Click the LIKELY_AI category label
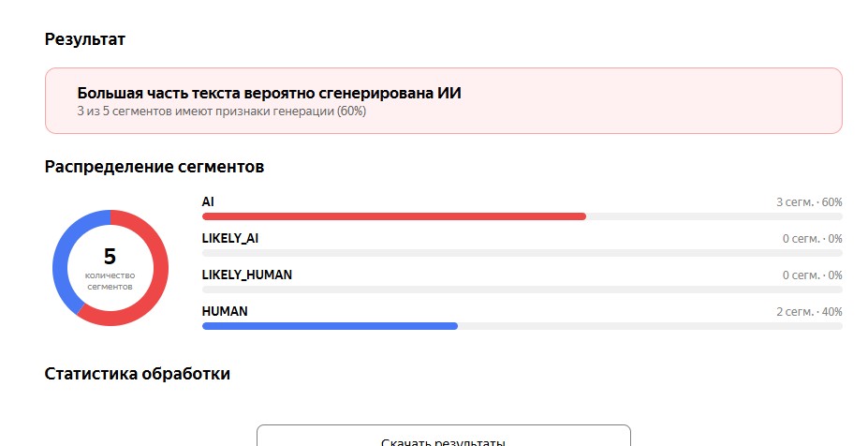Screen dimensions: 868x446 (230, 239)
